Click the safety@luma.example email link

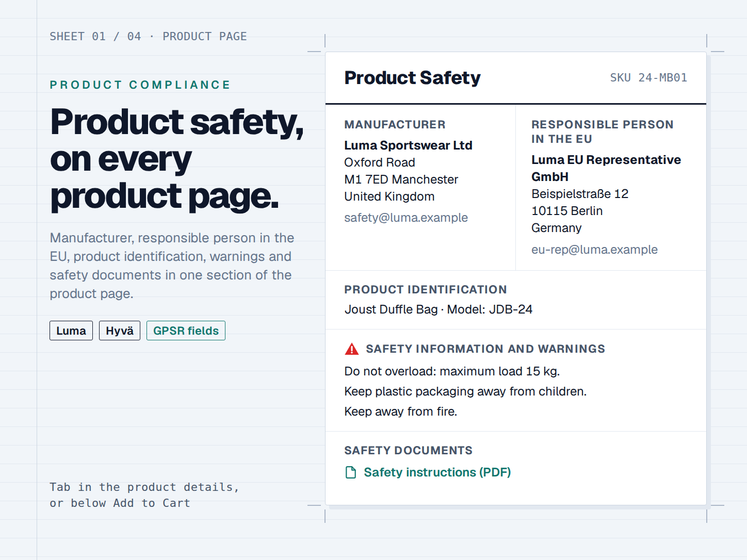pyautogui.click(x=406, y=218)
